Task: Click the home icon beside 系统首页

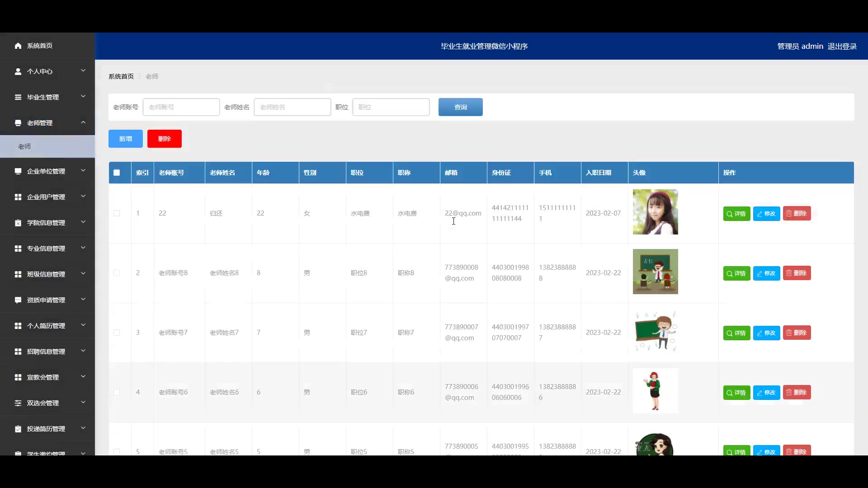Action: [18, 46]
